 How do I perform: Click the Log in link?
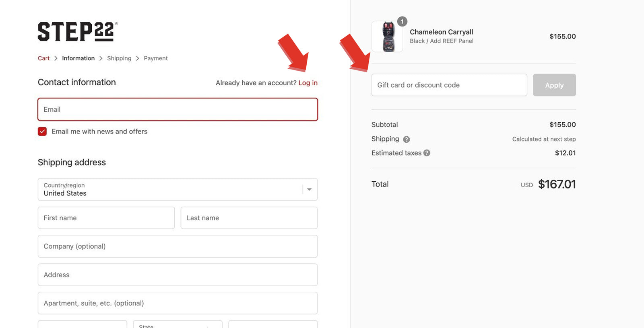point(308,83)
